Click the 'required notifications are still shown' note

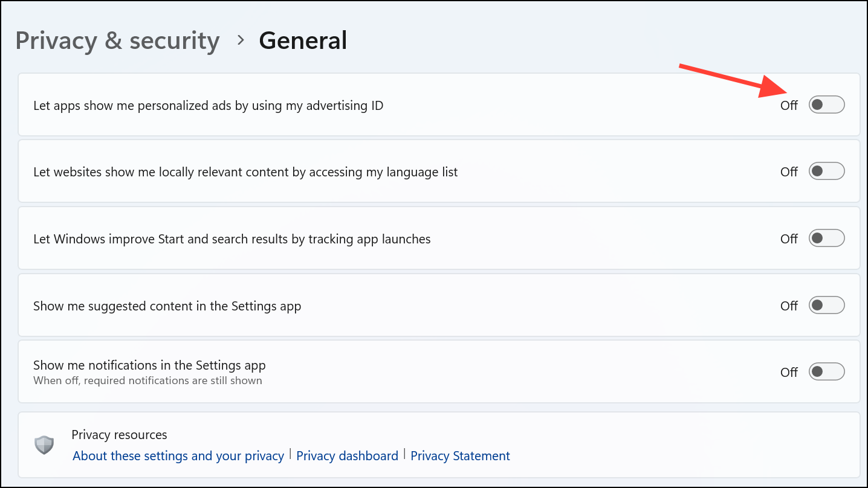[147, 380]
